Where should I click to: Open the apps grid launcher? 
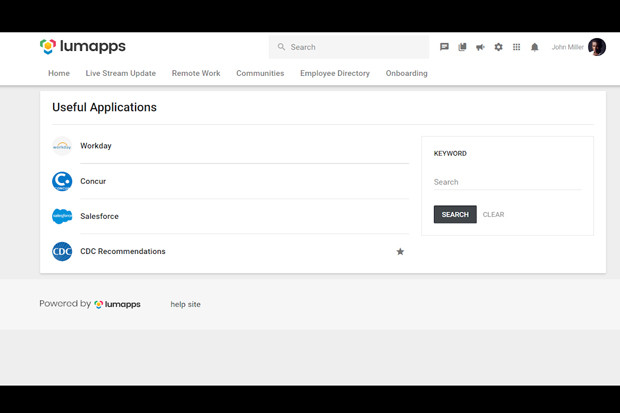pos(516,47)
